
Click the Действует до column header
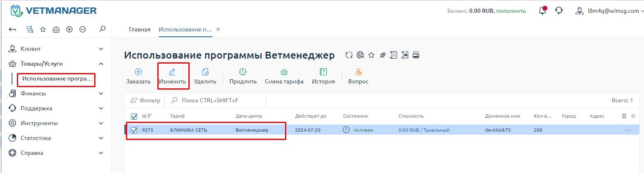click(311, 116)
